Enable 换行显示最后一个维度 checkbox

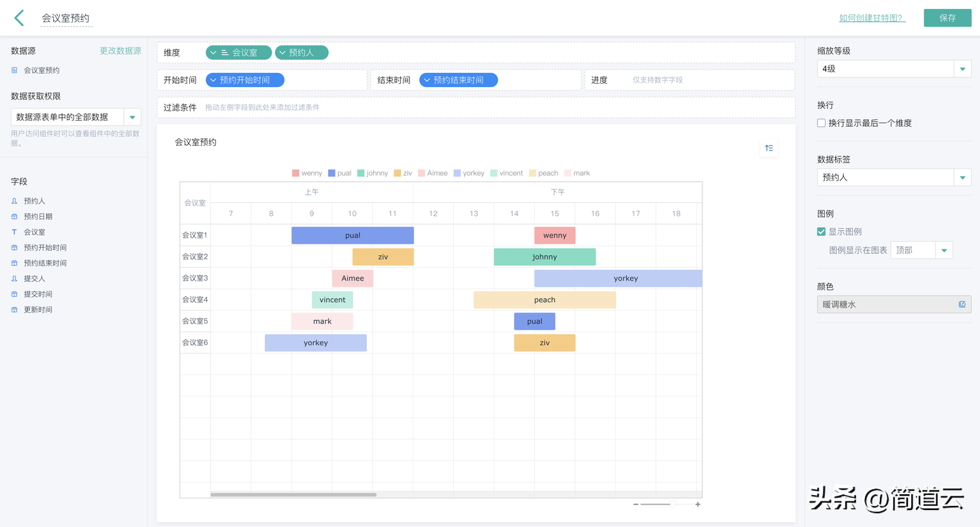(821, 123)
